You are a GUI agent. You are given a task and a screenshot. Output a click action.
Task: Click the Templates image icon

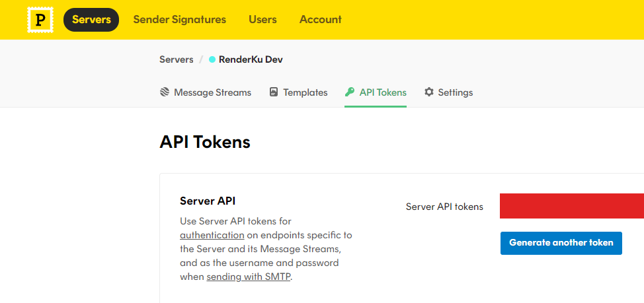click(x=274, y=92)
